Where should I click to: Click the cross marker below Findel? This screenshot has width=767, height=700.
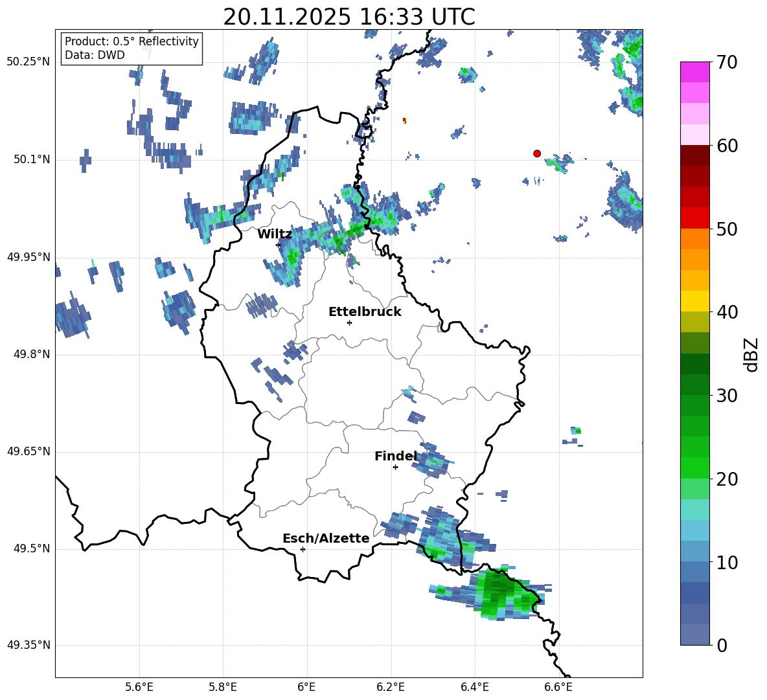pos(395,468)
